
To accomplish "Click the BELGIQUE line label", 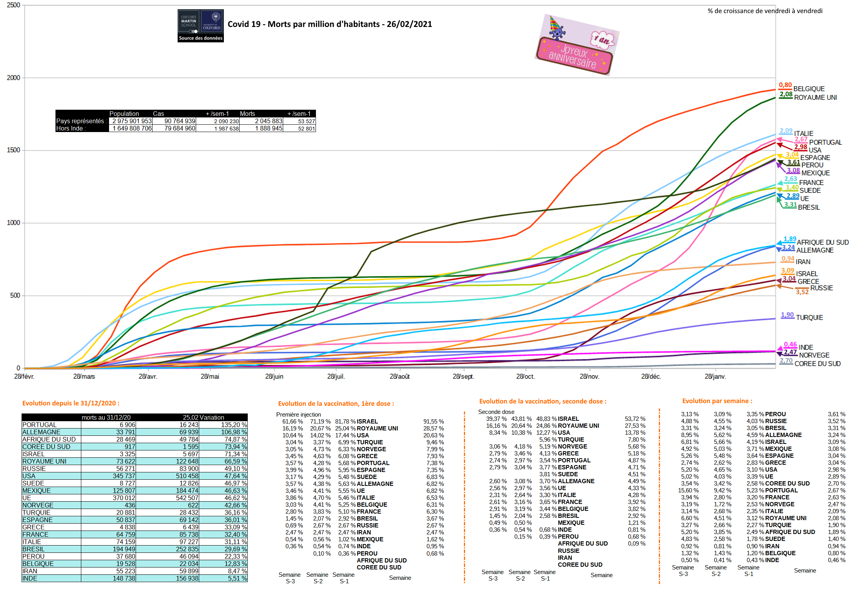I will tap(809, 89).
